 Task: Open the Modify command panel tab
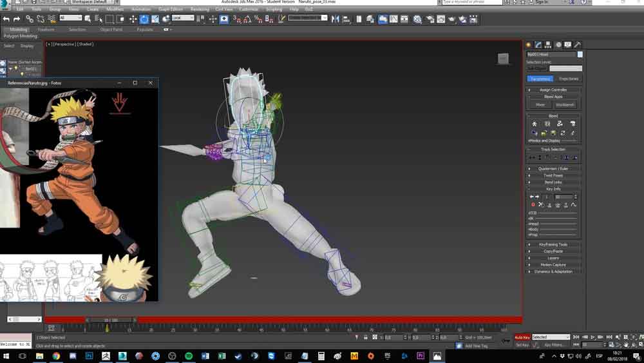(x=538, y=44)
